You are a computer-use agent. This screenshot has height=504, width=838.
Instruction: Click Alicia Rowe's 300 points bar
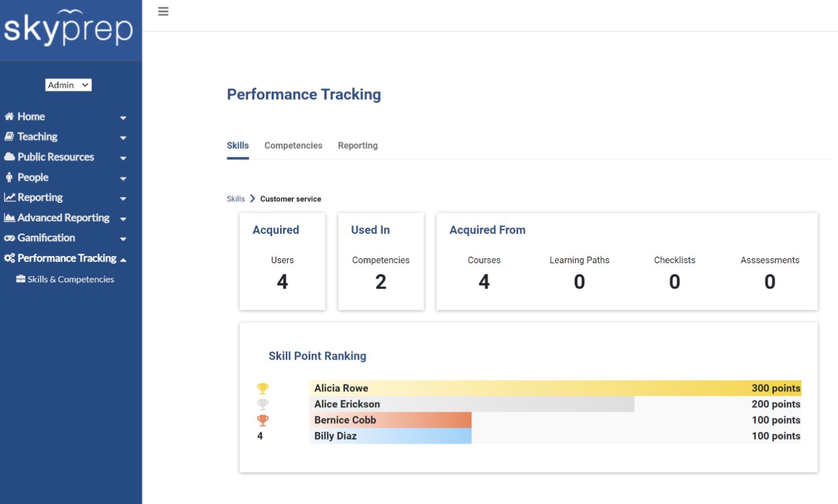(555, 388)
